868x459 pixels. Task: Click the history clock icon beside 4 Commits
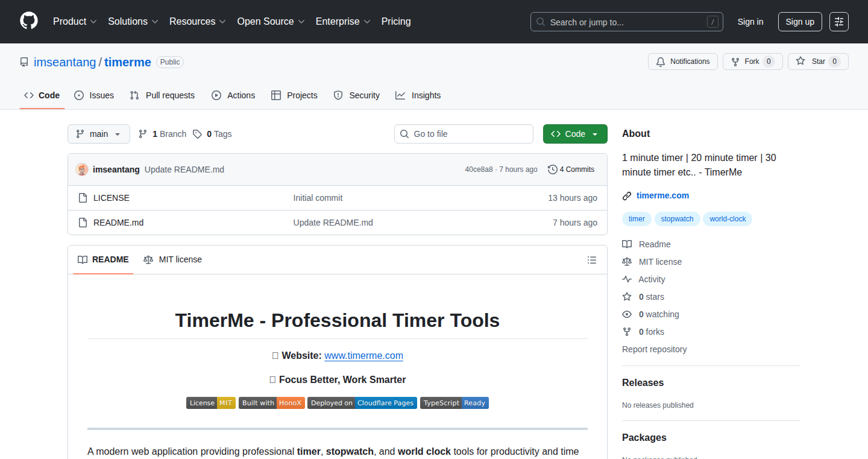click(x=552, y=169)
